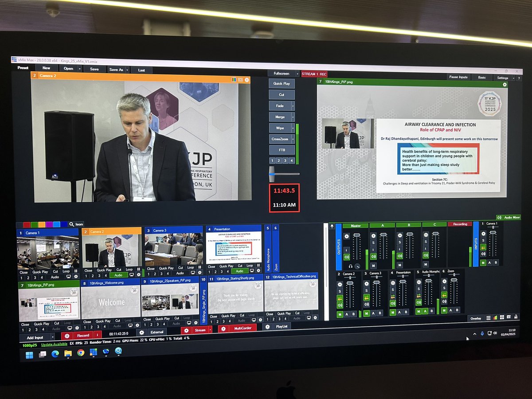532x399 pixels.
Task: Expand the Save As dropdown arrow
Action: [127, 70]
